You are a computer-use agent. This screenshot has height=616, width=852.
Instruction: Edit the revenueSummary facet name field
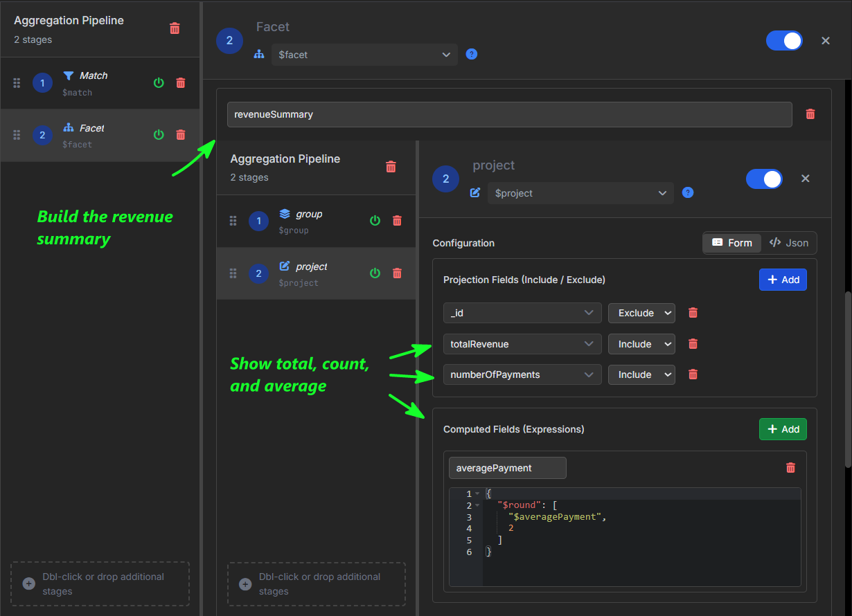(x=509, y=114)
